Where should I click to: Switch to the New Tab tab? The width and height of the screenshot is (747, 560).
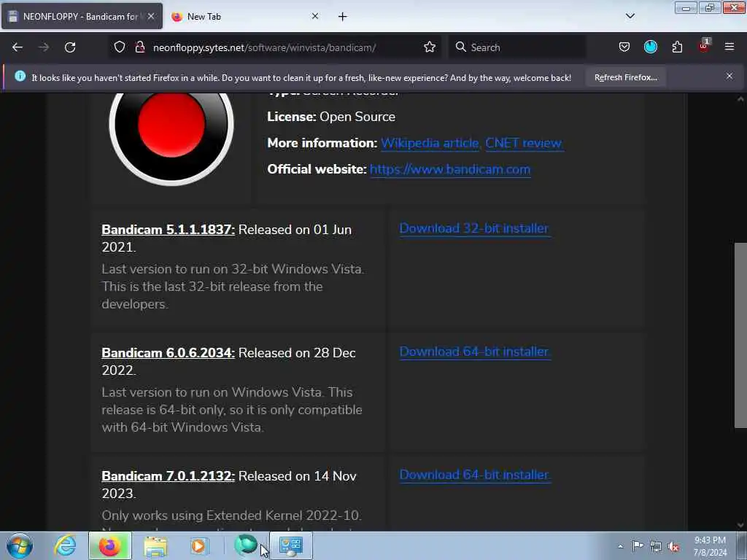(x=244, y=16)
